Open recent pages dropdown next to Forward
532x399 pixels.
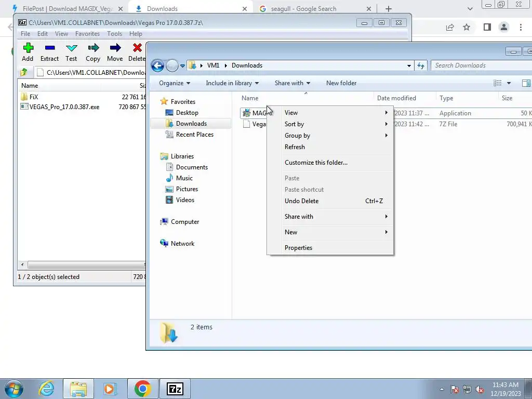[182, 66]
